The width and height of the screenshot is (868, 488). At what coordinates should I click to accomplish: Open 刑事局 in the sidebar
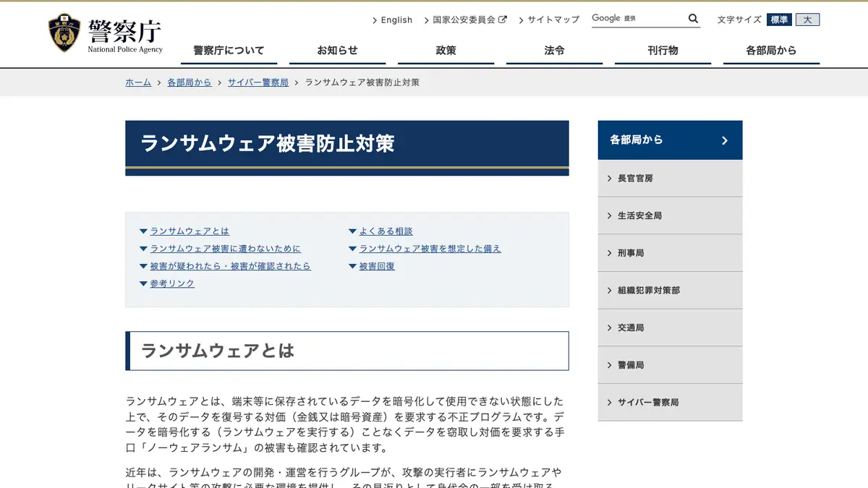click(670, 253)
